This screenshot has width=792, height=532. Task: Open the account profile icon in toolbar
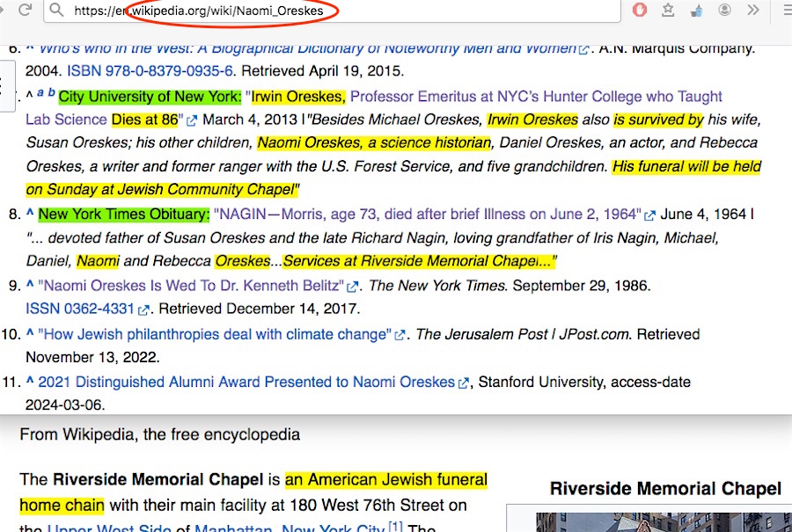tap(724, 11)
